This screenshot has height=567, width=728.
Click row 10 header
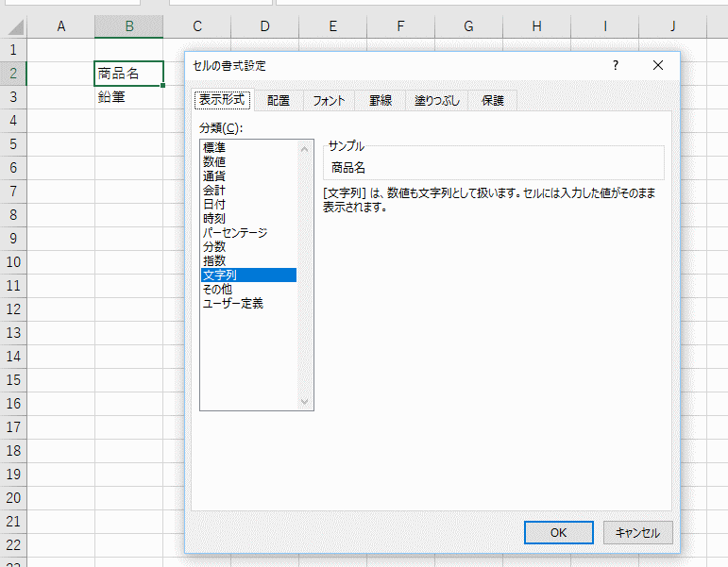pos(12,262)
